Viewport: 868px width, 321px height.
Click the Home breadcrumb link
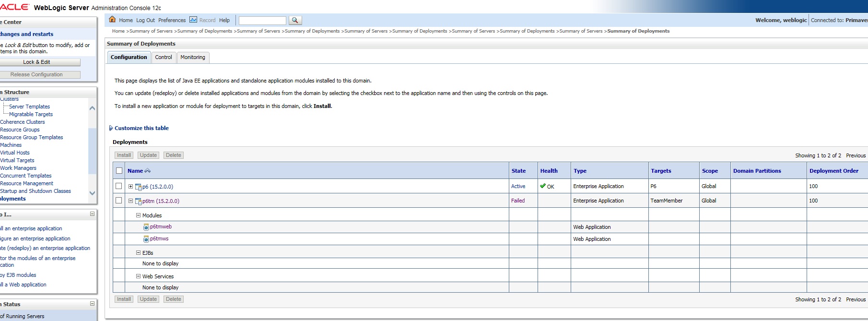(118, 31)
